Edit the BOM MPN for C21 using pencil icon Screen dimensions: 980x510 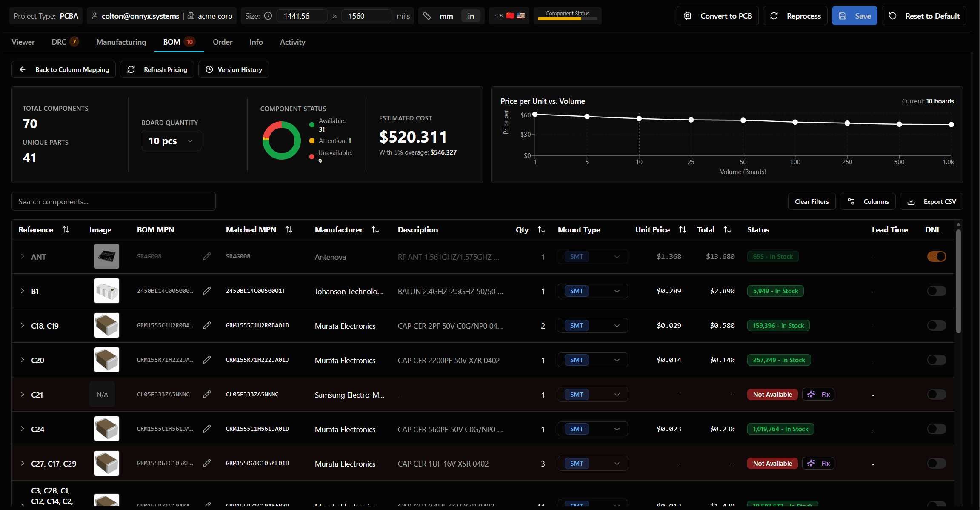(x=207, y=394)
